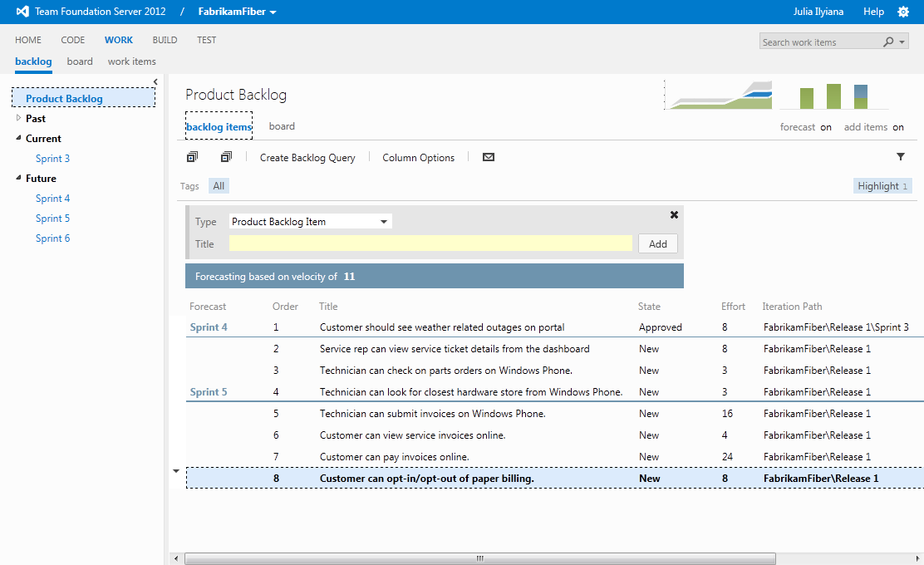
Task: Go to the HOME hub
Action: click(28, 40)
